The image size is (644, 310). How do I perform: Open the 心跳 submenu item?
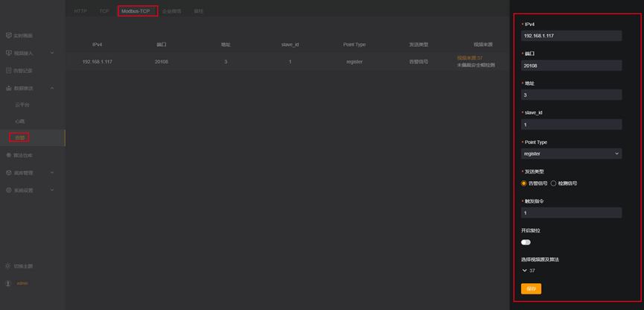click(19, 121)
